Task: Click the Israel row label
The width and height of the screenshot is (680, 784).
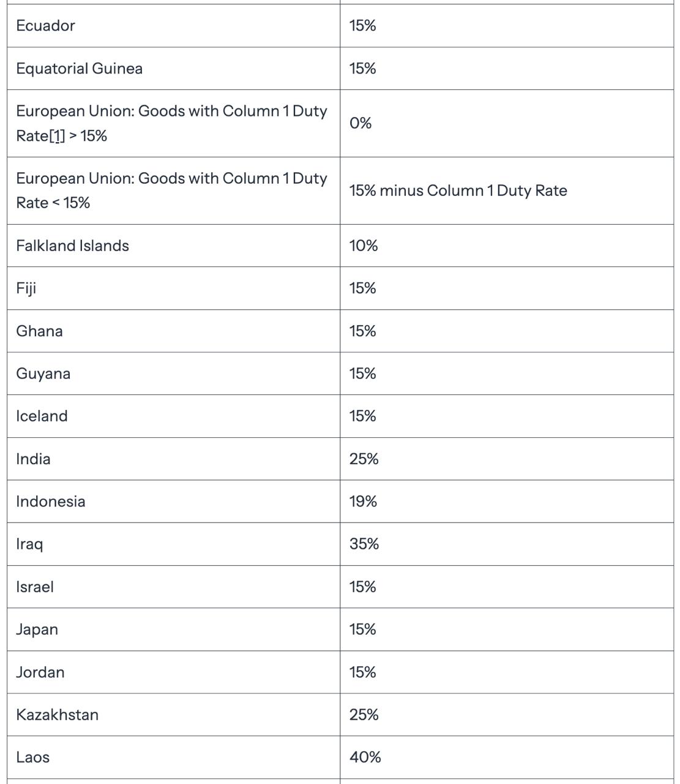Action: [x=35, y=587]
